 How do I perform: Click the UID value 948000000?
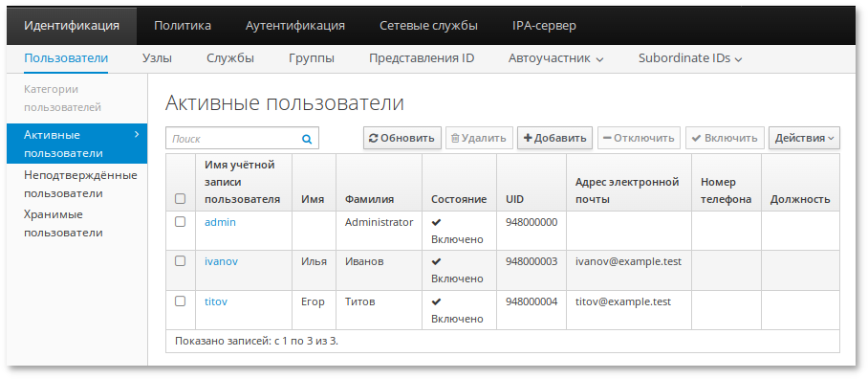[532, 222]
